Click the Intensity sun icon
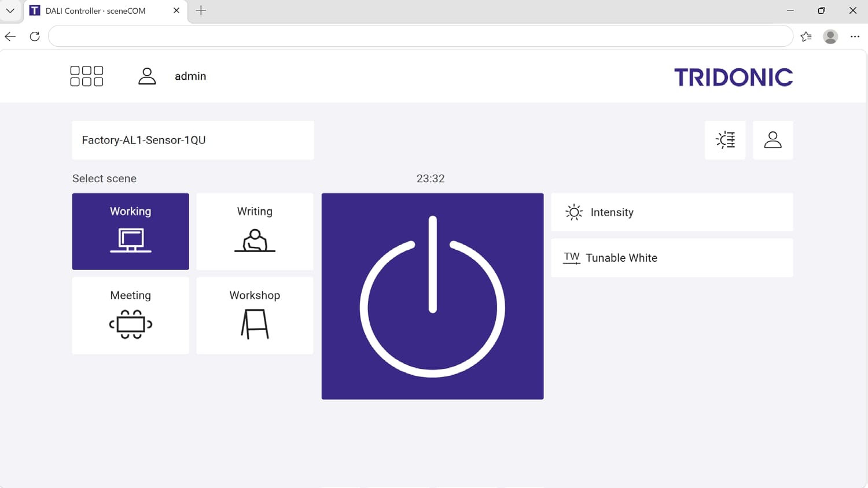868x488 pixels. (574, 212)
